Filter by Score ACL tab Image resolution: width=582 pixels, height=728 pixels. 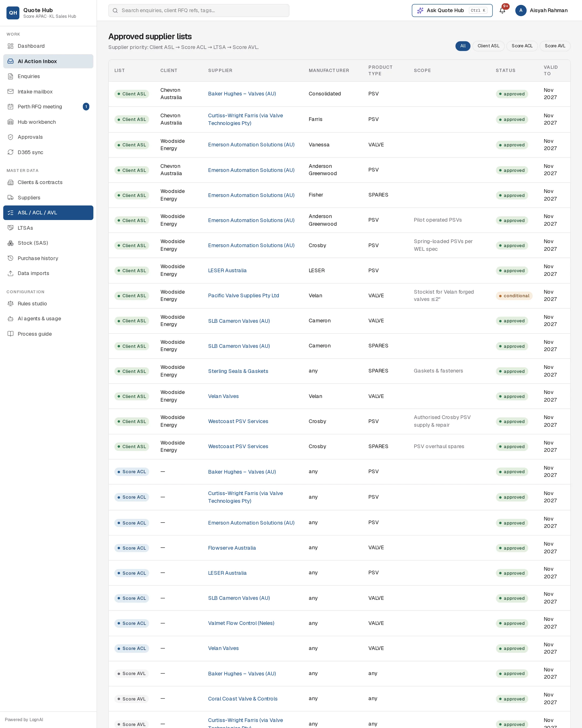pyautogui.click(x=522, y=46)
